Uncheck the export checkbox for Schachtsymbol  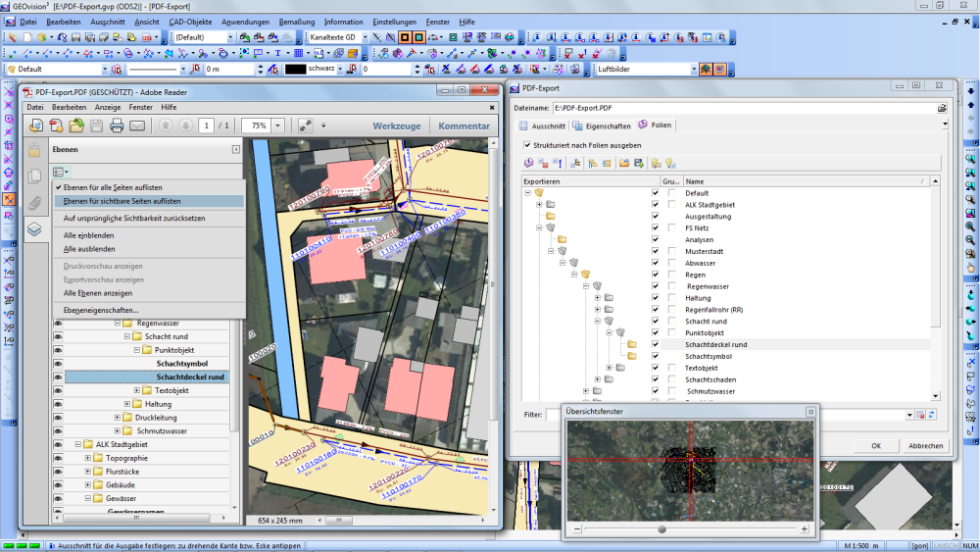click(655, 356)
